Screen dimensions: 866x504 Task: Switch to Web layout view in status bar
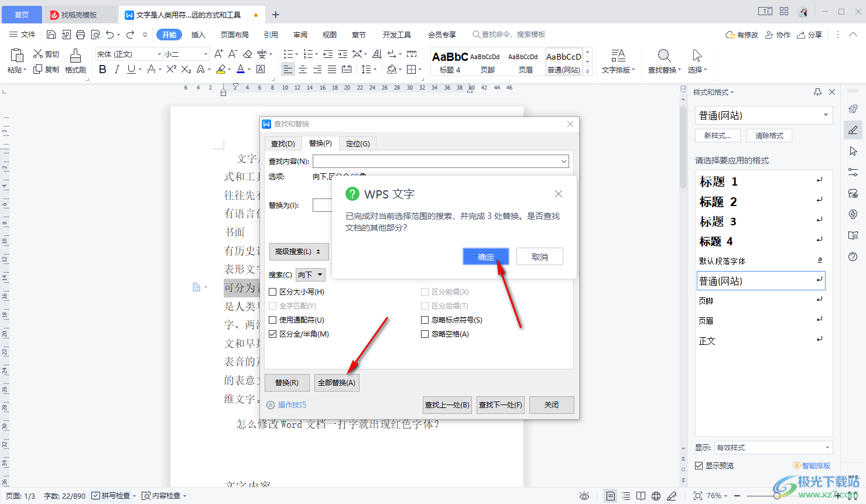click(x=656, y=496)
